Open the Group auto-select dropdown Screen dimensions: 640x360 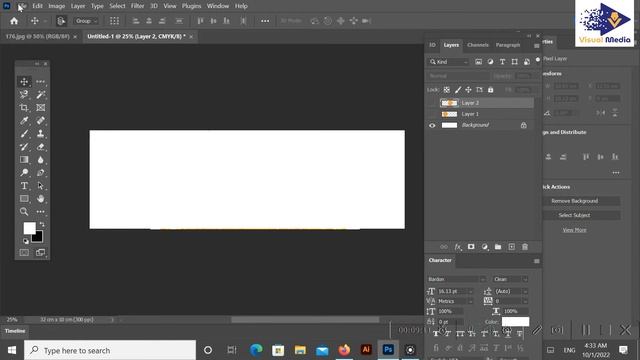tap(86, 21)
